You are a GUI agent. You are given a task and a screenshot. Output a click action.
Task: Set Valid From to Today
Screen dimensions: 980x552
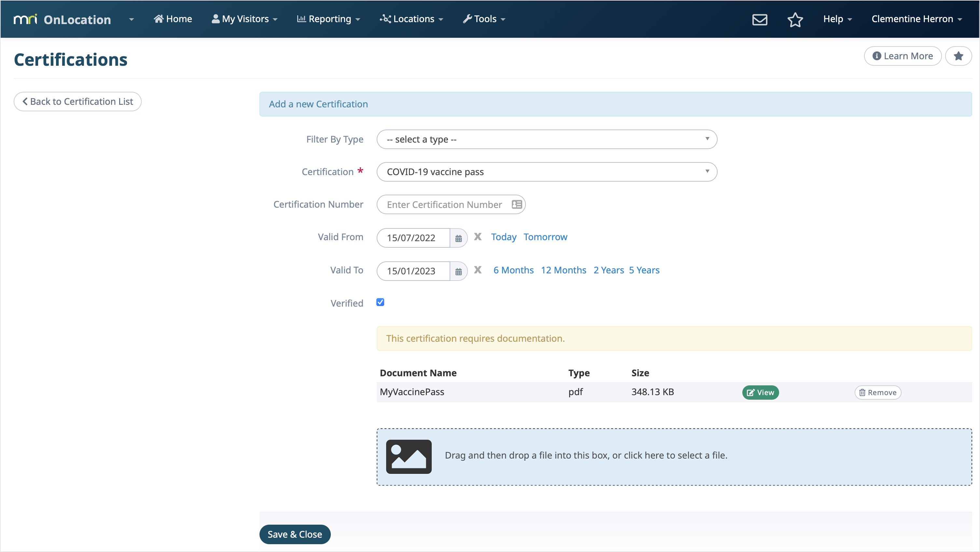click(504, 237)
